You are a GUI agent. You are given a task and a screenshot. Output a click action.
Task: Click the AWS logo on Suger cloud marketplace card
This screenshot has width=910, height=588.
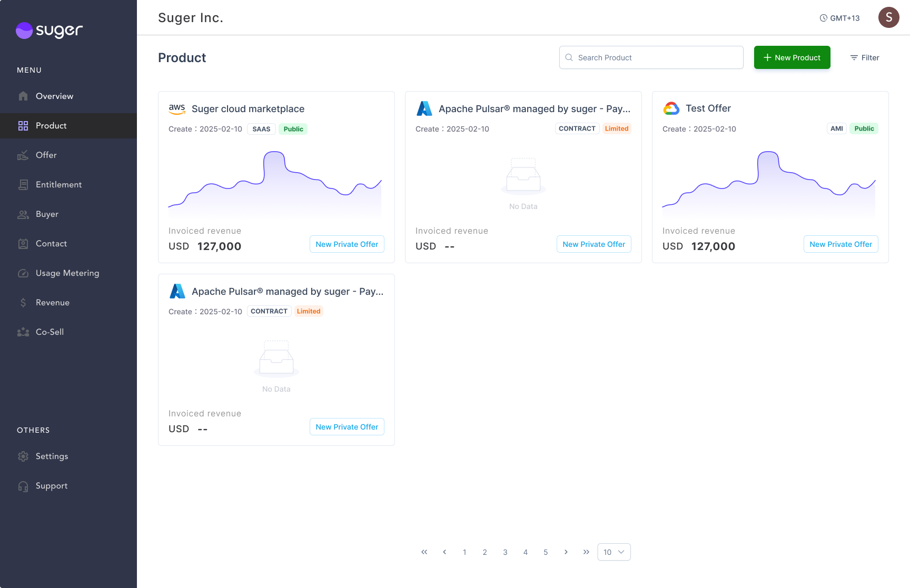(x=177, y=108)
